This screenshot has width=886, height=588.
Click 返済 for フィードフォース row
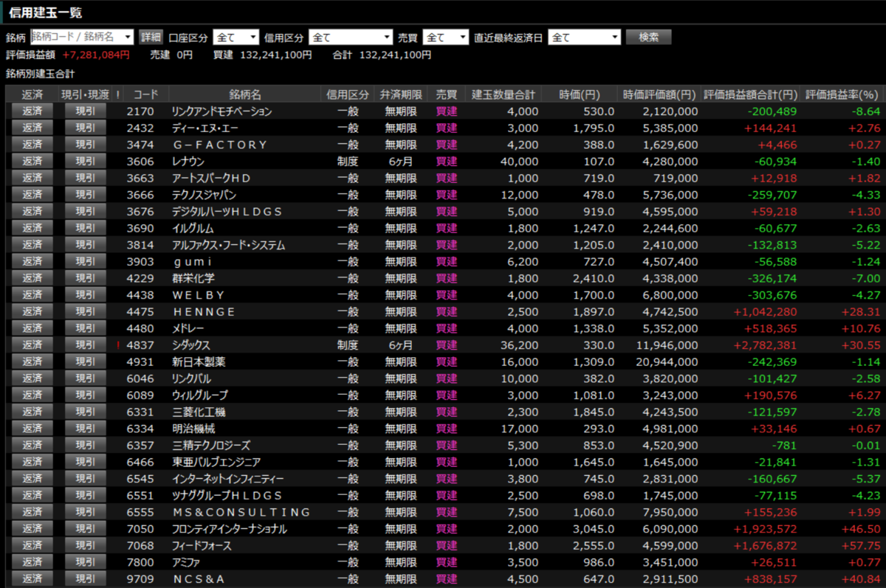click(32, 545)
